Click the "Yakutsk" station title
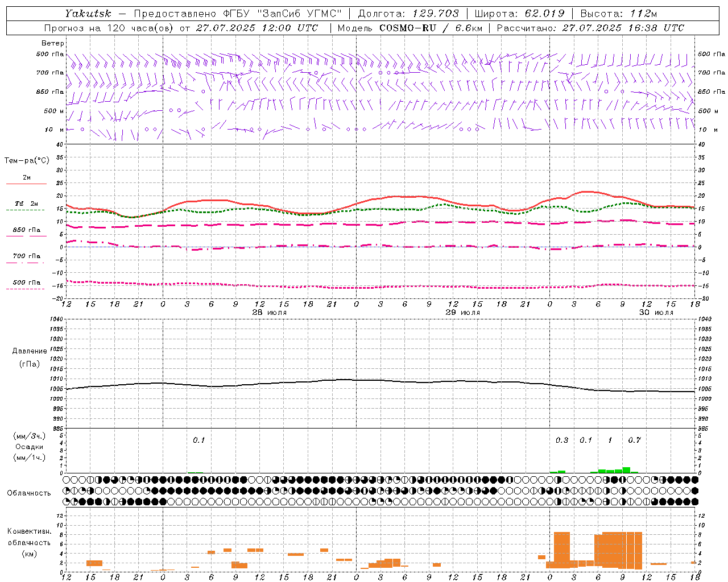Viewport: 728px width, 582px height. (88, 14)
